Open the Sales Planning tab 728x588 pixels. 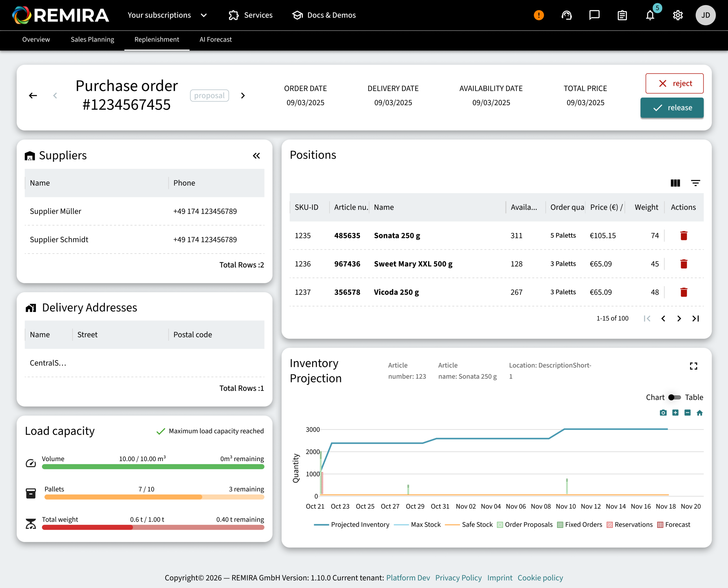coord(92,40)
